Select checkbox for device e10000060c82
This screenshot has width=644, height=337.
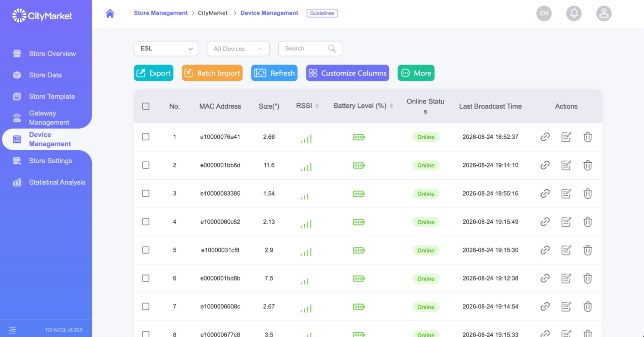[x=146, y=222]
